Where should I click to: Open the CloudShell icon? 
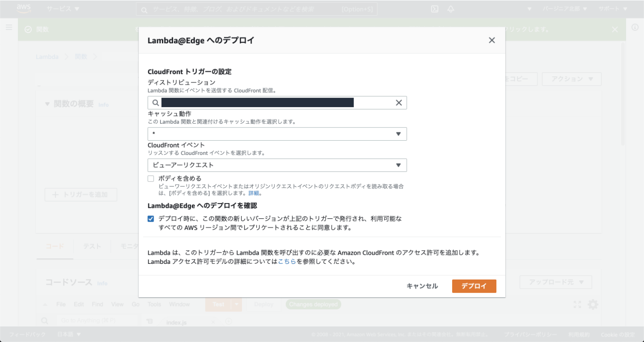coord(434,9)
